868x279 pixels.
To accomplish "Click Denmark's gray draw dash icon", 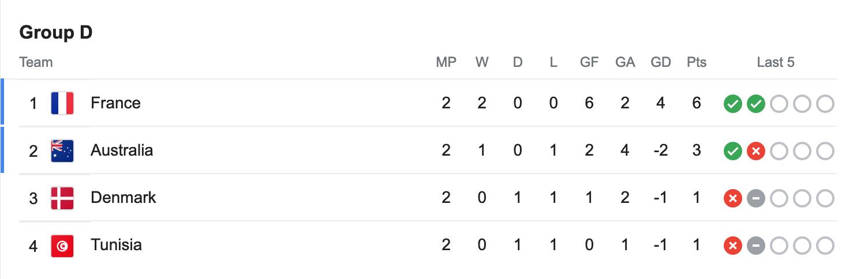I will 756,199.
